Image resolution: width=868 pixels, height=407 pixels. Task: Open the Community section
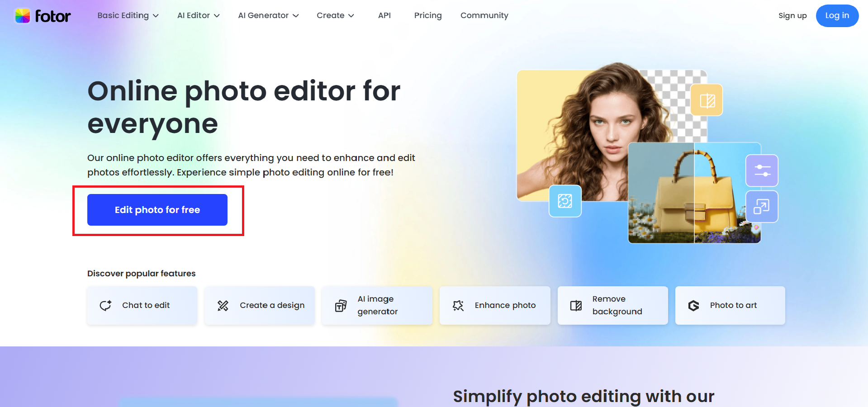pos(484,15)
